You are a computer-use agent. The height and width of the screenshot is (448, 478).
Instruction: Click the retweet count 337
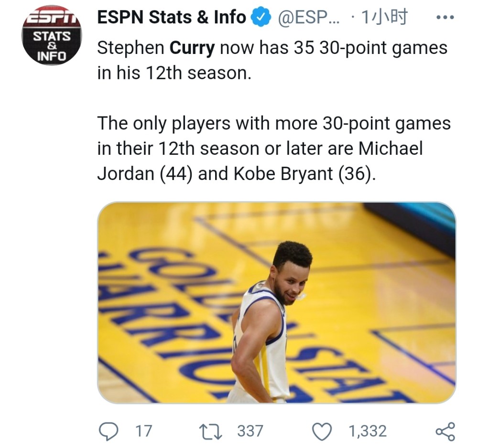(250, 431)
